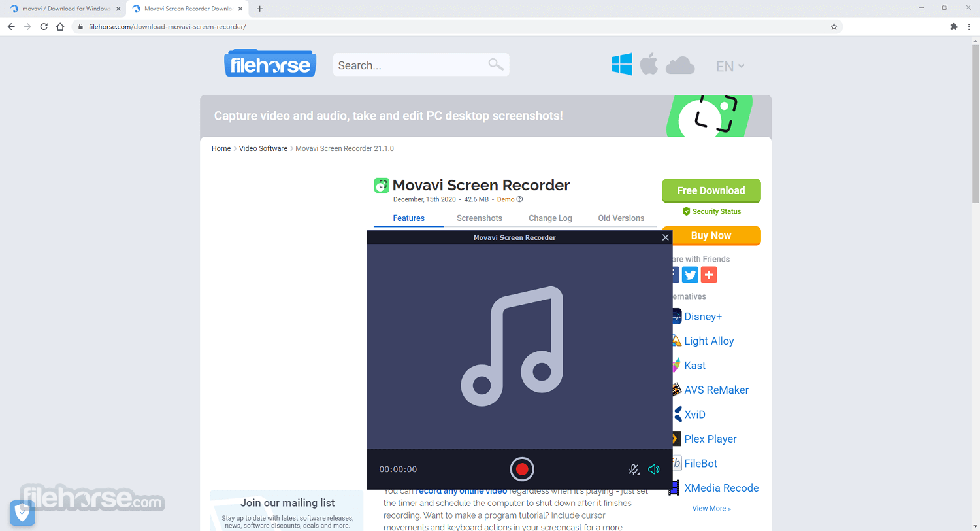
Task: Open the AVS ReMaker alternative link
Action: coord(717,390)
